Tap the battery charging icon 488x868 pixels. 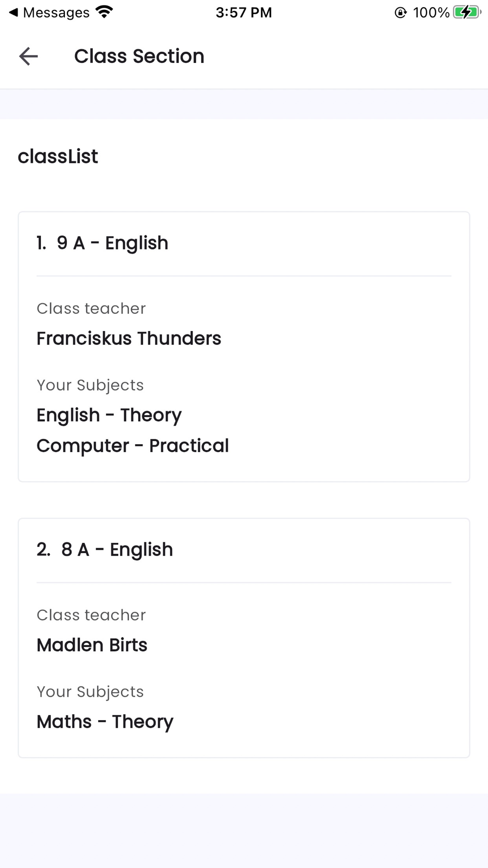pyautogui.click(x=467, y=12)
